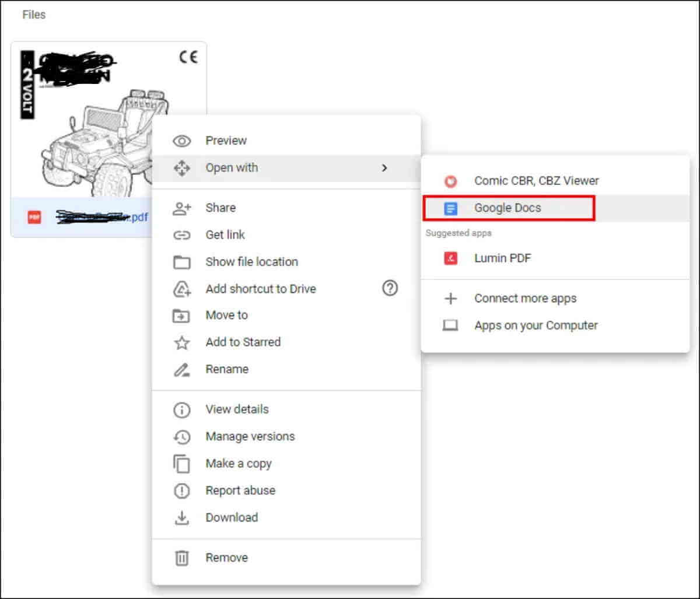
Task: Click the pencil icon beside Rename
Action: click(181, 369)
